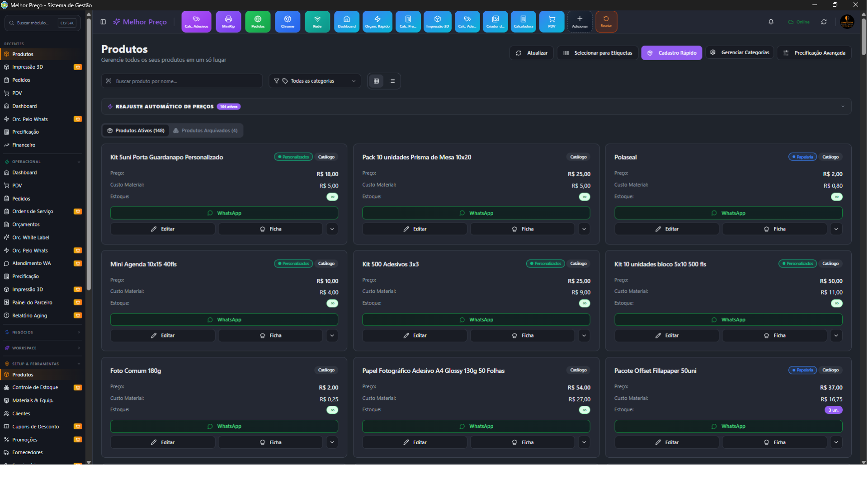Reset shortcuts with Resetar
The image size is (868, 488).
[x=606, y=22]
